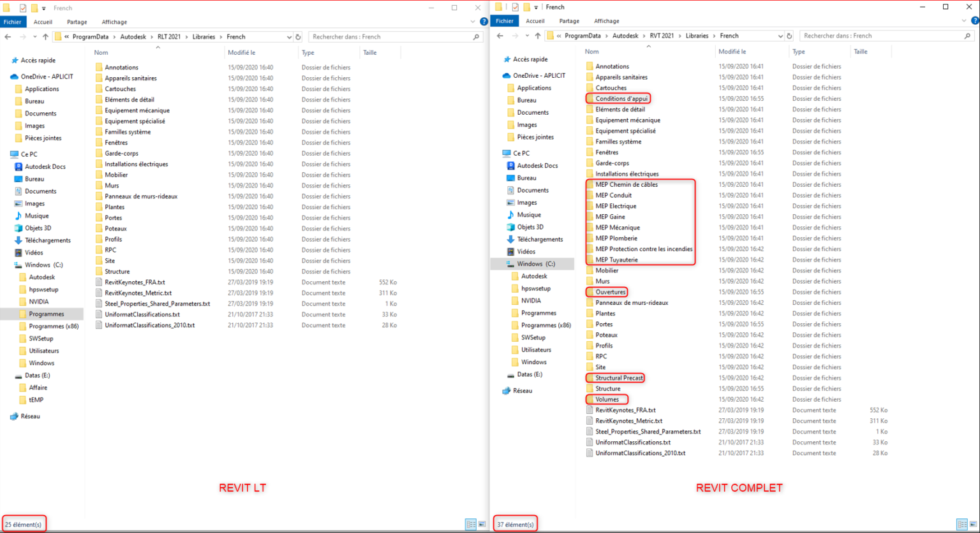Open the Fichier menu in the right window
This screenshot has height=533, width=980.
(505, 21)
